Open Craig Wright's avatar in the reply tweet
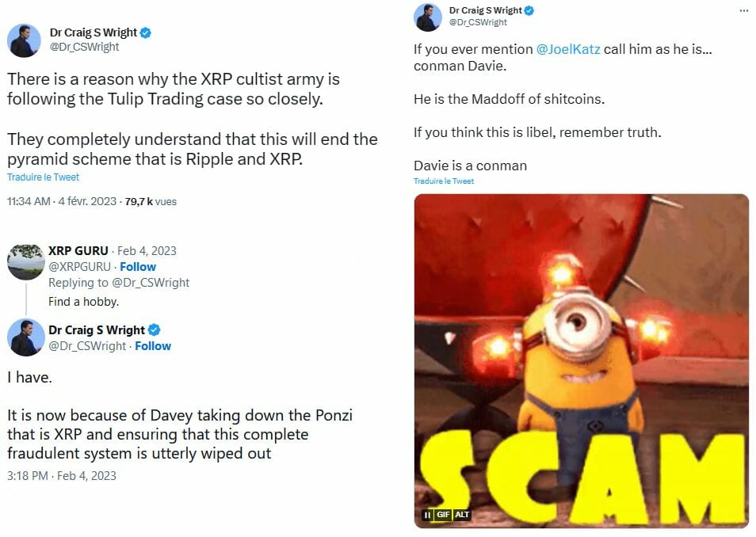 click(x=26, y=337)
